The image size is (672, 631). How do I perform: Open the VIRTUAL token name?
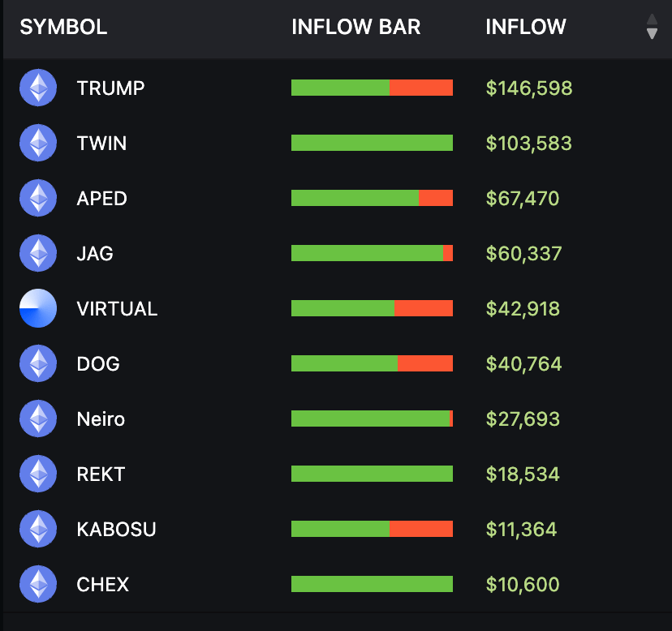pos(117,309)
